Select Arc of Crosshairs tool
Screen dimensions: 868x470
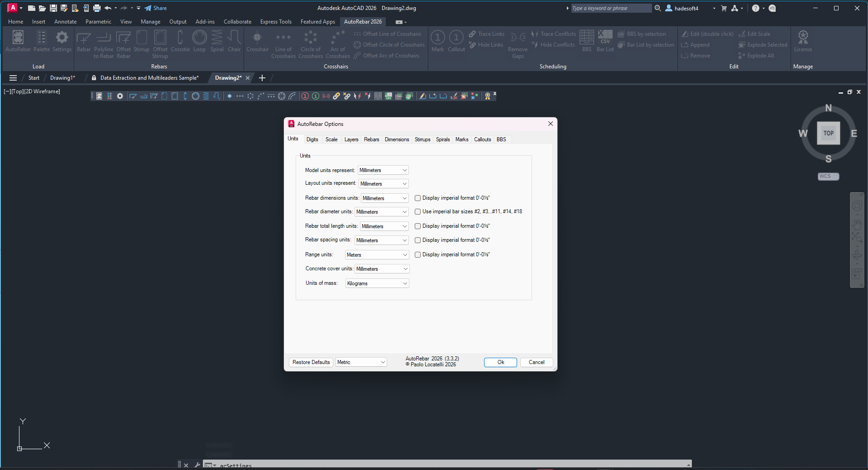tap(338, 44)
